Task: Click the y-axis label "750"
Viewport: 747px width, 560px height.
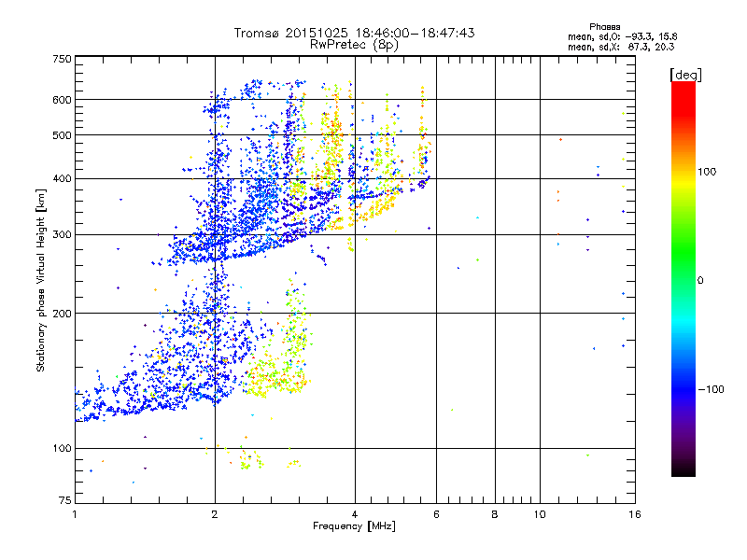Action: [62, 59]
